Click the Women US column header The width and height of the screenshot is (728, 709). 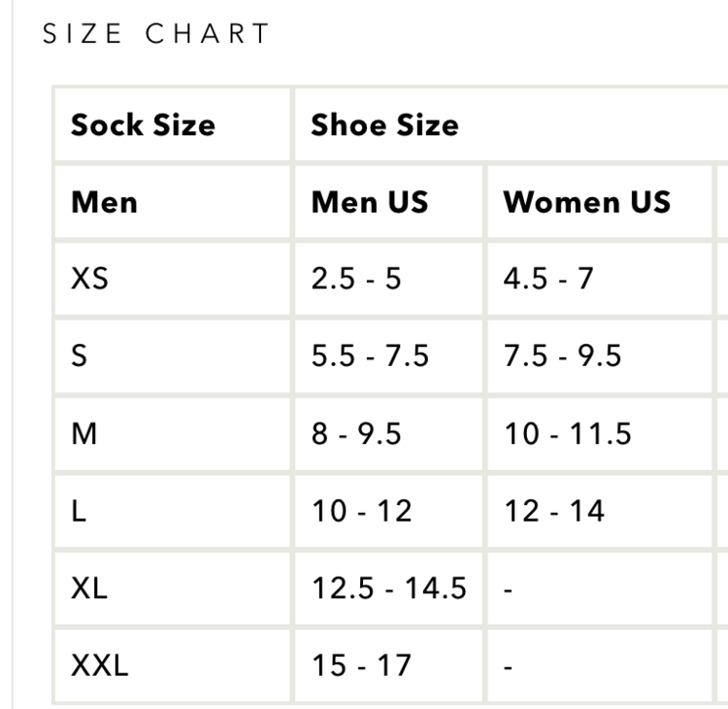coord(586,202)
